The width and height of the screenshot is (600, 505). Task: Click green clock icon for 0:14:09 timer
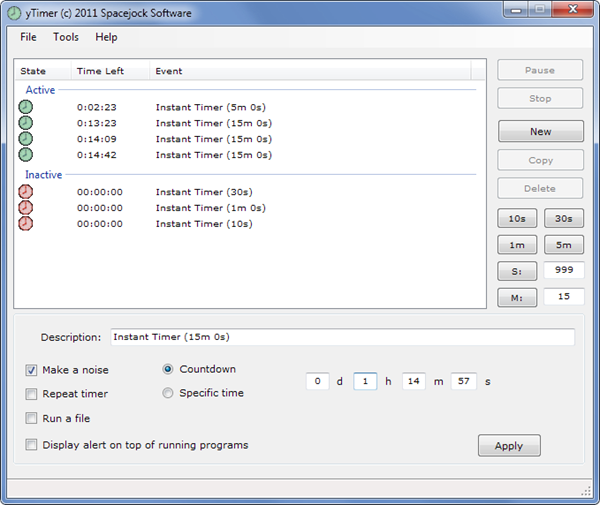click(x=26, y=138)
